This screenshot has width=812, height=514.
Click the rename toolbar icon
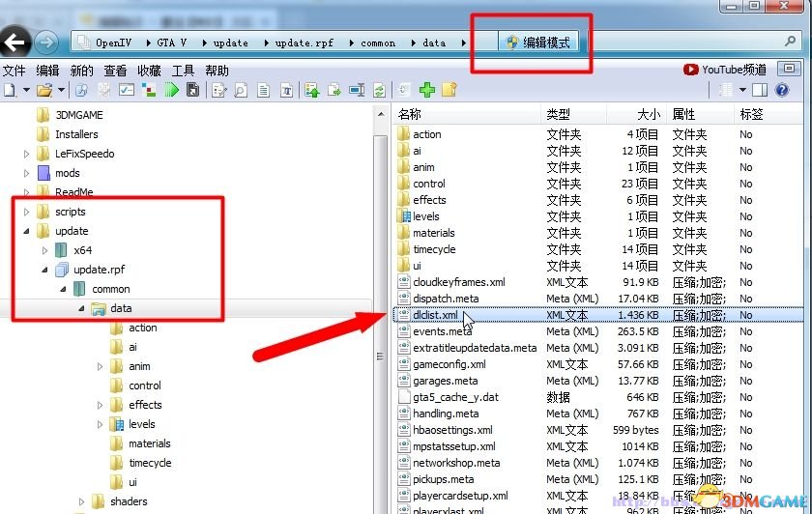tap(357, 90)
